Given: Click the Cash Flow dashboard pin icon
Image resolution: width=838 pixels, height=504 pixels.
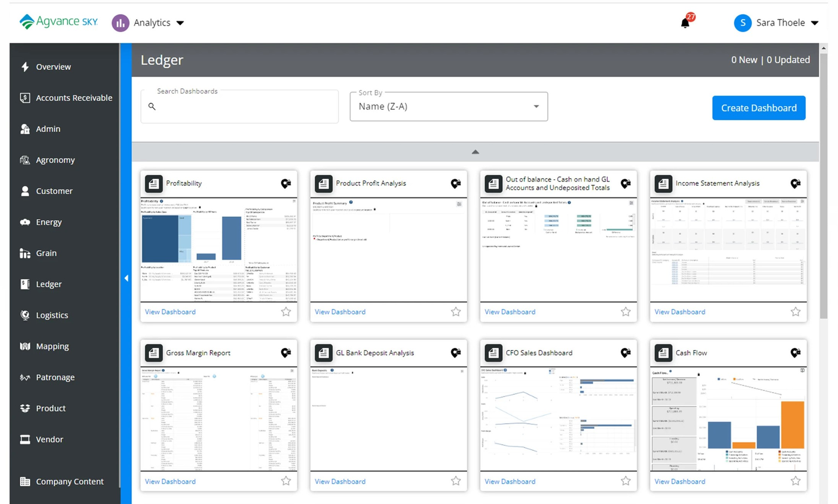Looking at the screenshot, I should pyautogui.click(x=796, y=353).
